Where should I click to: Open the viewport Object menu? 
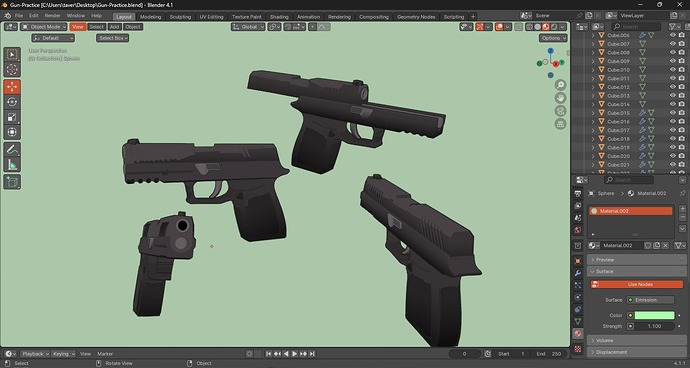pos(133,27)
